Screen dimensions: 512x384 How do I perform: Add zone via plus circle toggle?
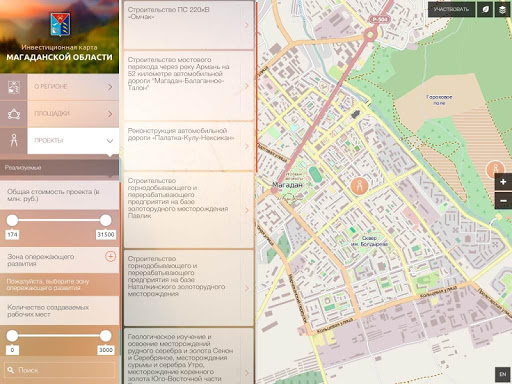pos(111,256)
